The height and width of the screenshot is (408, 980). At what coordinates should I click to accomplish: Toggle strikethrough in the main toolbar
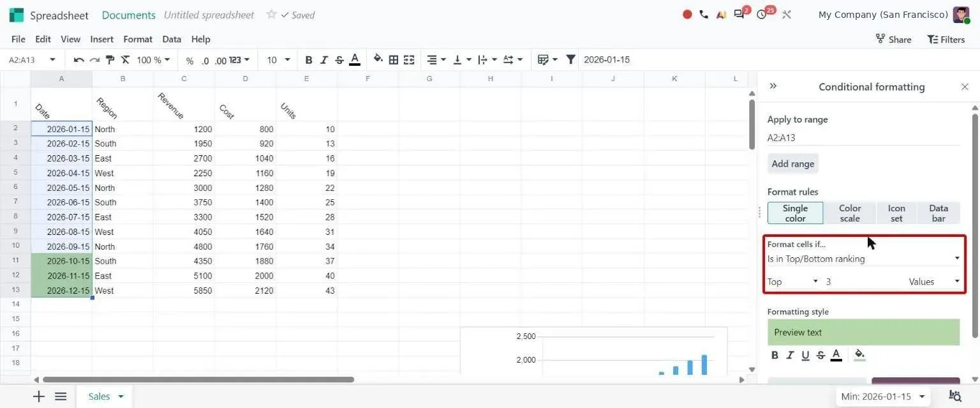pos(339,60)
